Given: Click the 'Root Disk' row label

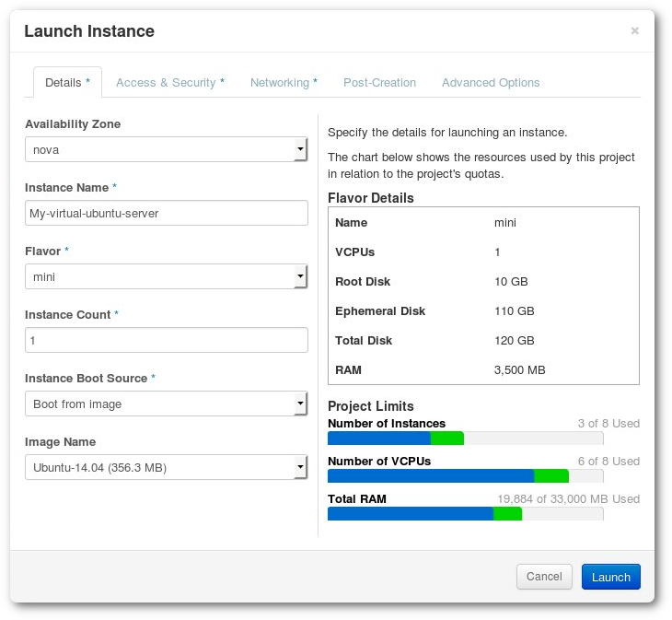Looking at the screenshot, I should [x=363, y=282].
